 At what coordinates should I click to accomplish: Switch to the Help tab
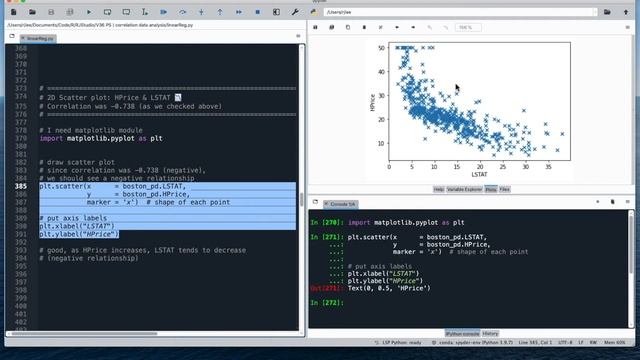[x=438, y=189]
